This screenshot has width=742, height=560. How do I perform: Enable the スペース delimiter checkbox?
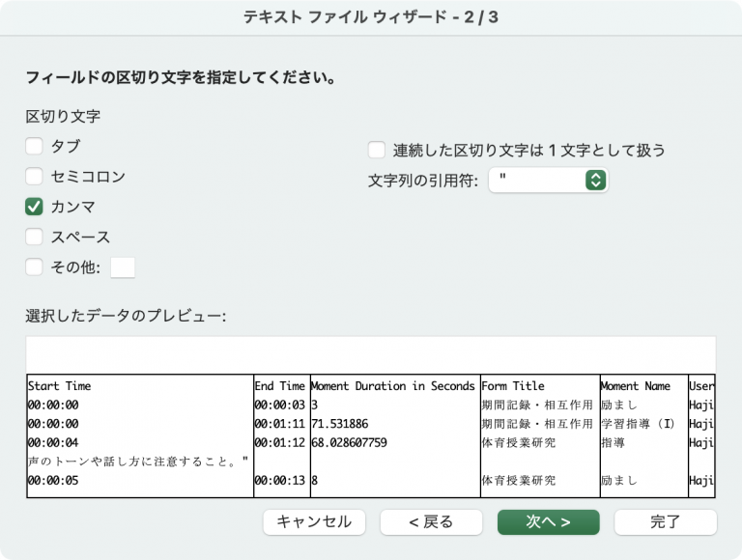(35, 237)
